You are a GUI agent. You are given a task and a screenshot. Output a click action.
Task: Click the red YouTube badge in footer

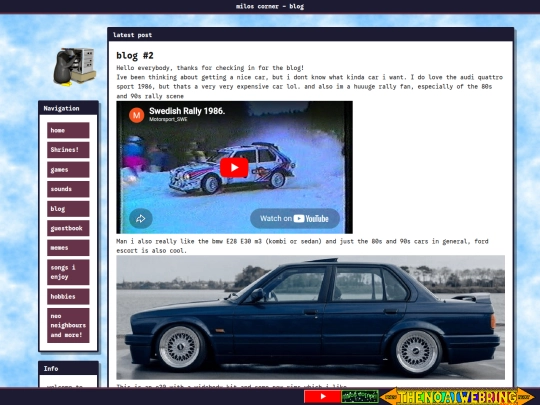pos(322,396)
